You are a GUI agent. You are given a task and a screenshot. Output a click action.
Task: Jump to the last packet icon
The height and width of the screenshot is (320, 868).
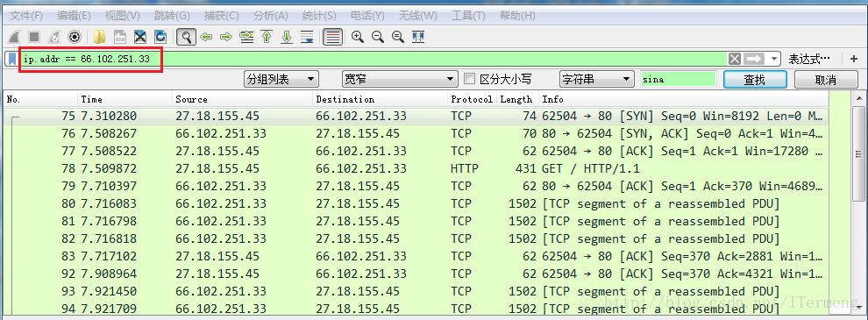(287, 37)
